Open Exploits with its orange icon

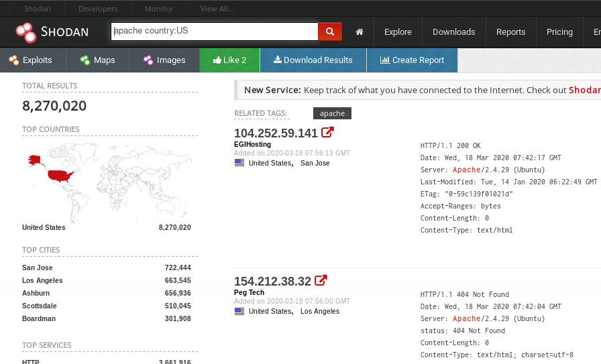[14, 60]
